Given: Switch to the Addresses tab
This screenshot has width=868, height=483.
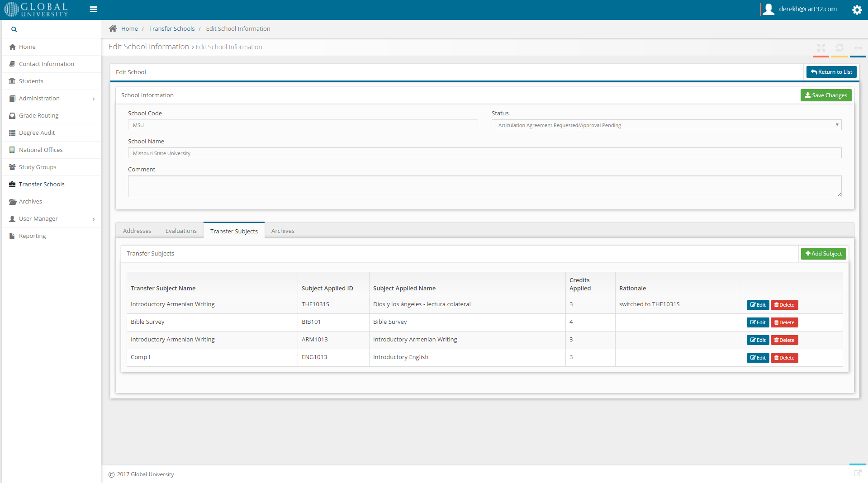Looking at the screenshot, I should [x=137, y=231].
